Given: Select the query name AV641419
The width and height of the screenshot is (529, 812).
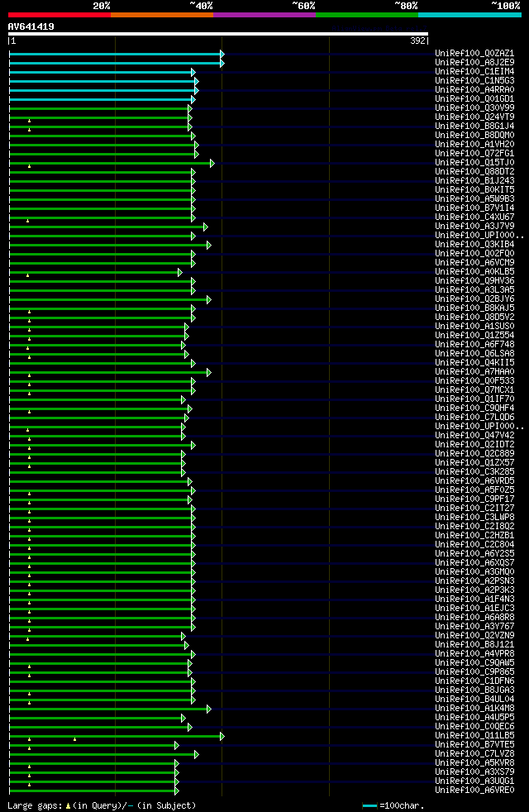Looking at the screenshot, I should pyautogui.click(x=31, y=26).
